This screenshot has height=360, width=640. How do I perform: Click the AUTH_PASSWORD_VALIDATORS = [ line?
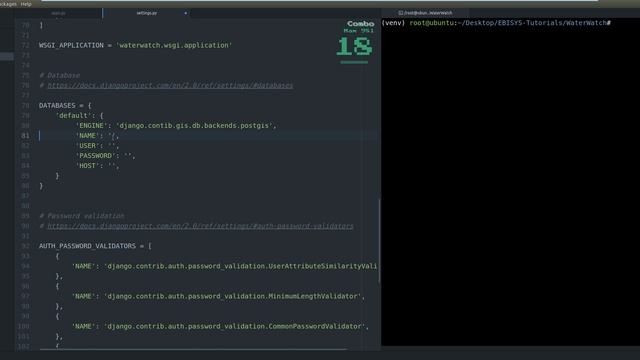(95, 246)
